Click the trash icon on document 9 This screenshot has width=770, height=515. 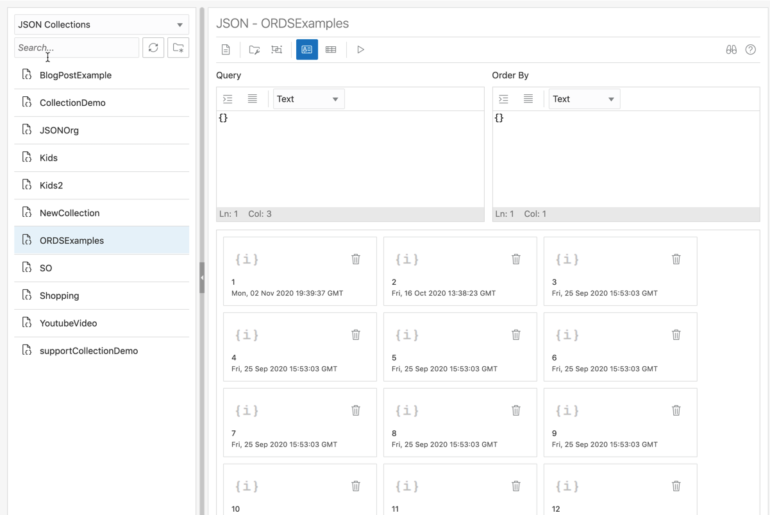(676, 410)
